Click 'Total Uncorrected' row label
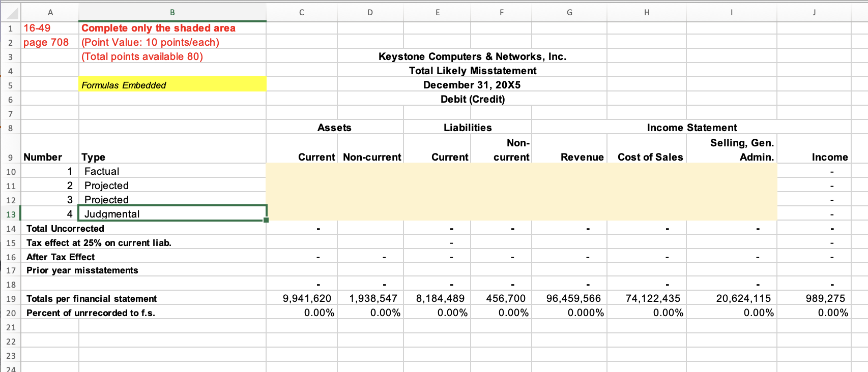Screen dimensions: 868x372 click(x=65, y=229)
